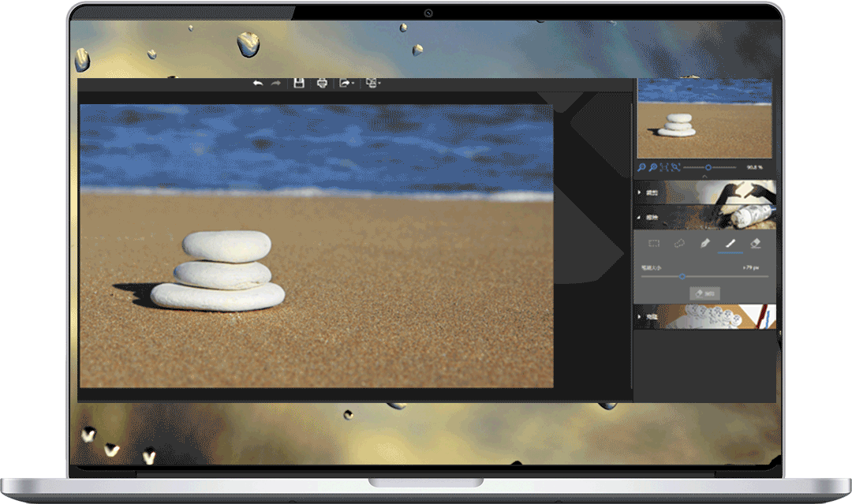The height and width of the screenshot is (504, 852).
Task: Click the 90.8 % zoom value
Action: pos(755,167)
